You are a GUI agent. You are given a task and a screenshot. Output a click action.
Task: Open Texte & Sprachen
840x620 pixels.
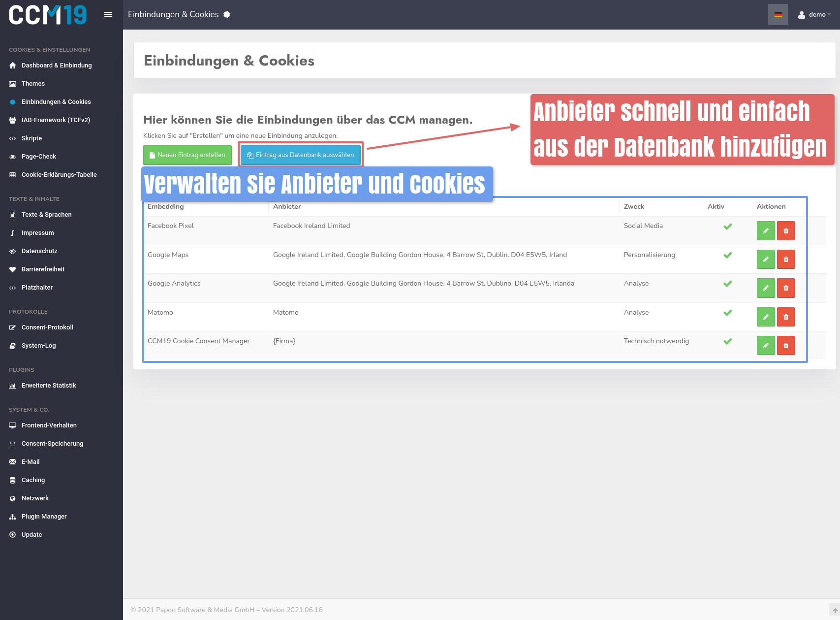click(x=47, y=215)
